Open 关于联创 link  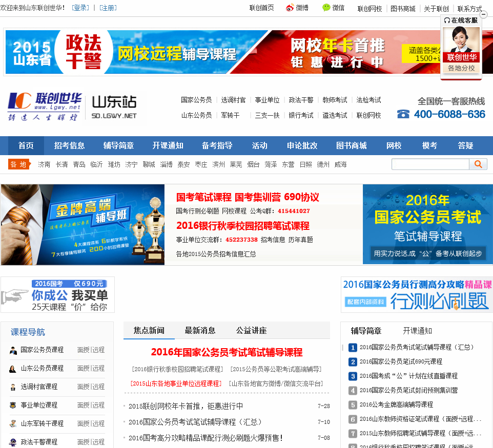[x=437, y=9]
